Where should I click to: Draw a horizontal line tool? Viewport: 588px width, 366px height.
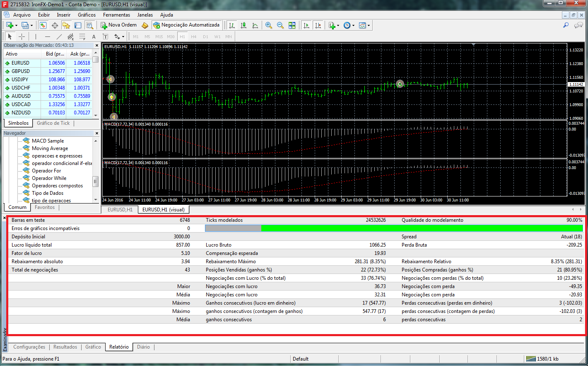47,36
